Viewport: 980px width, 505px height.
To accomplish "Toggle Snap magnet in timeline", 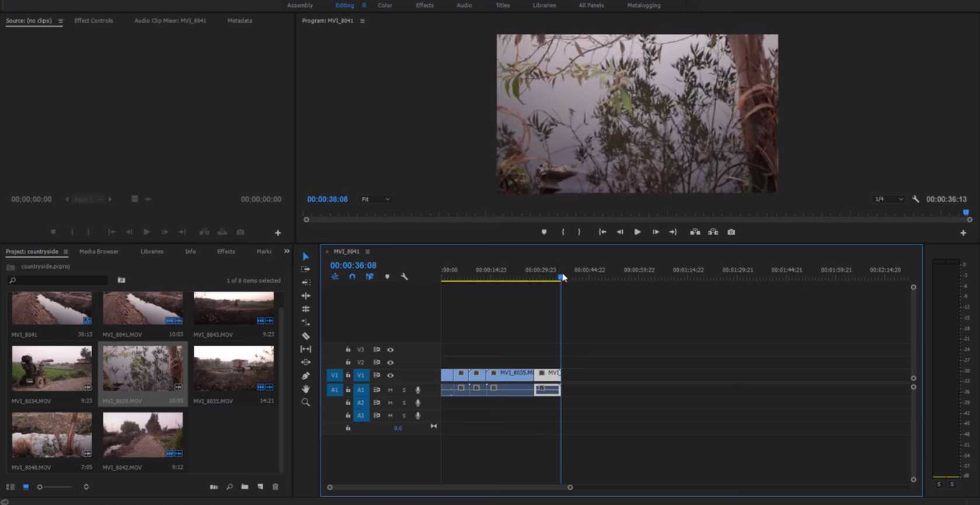I will point(352,277).
